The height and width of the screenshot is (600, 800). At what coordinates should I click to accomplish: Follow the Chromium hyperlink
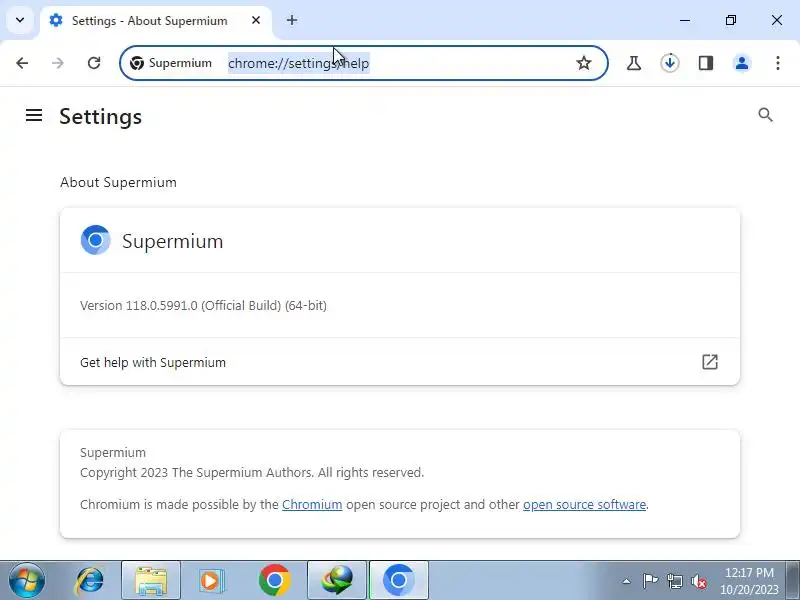click(x=312, y=505)
